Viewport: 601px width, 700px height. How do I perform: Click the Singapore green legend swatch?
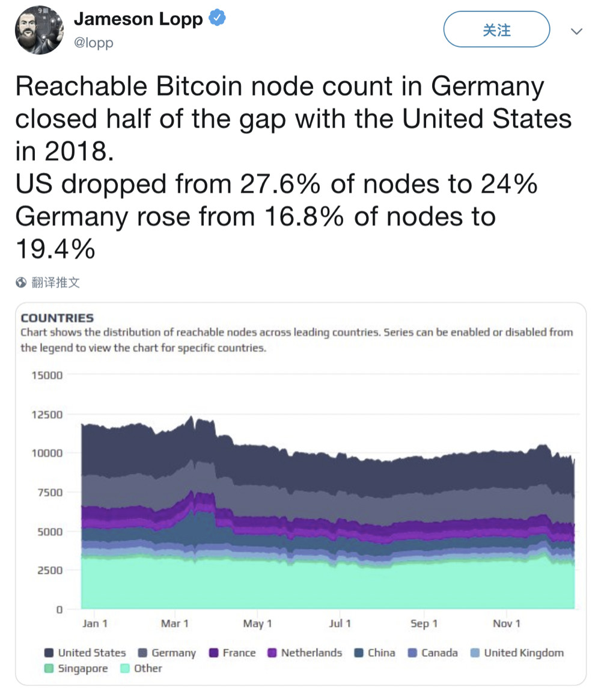(49, 668)
